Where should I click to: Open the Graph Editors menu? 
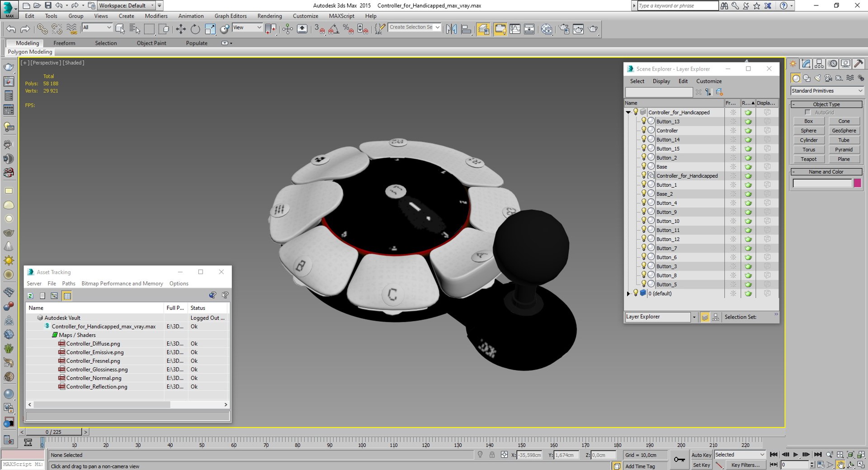231,16
